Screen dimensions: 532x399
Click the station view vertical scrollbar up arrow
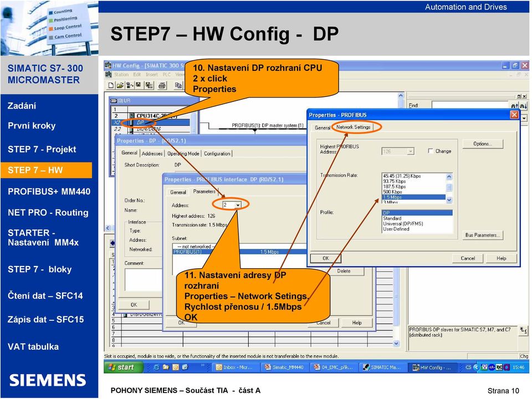coord(400,96)
